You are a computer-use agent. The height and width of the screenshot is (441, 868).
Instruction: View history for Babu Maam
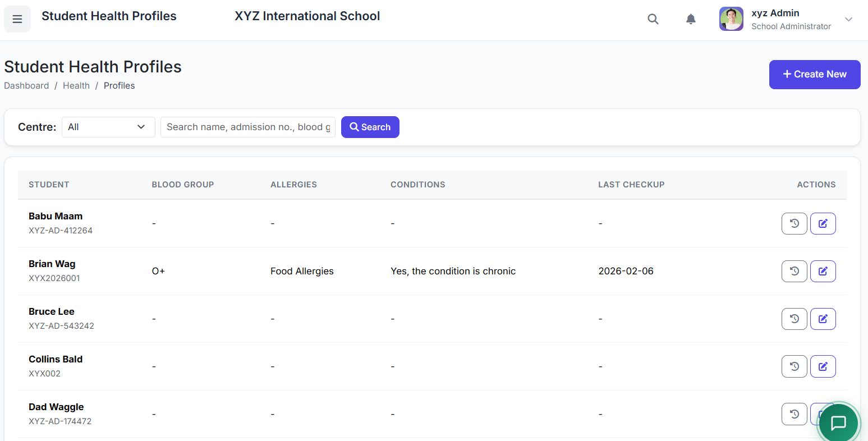pyautogui.click(x=794, y=223)
